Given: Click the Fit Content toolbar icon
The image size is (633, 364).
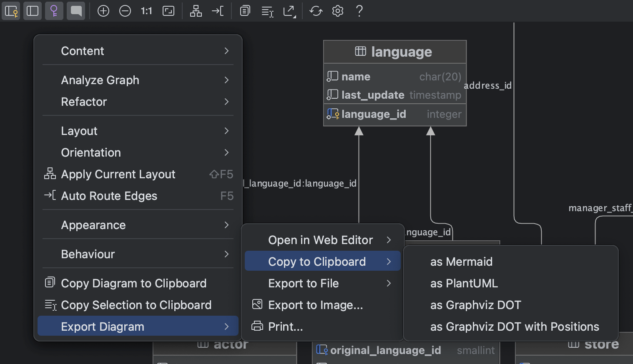Looking at the screenshot, I should pyautogui.click(x=168, y=11).
